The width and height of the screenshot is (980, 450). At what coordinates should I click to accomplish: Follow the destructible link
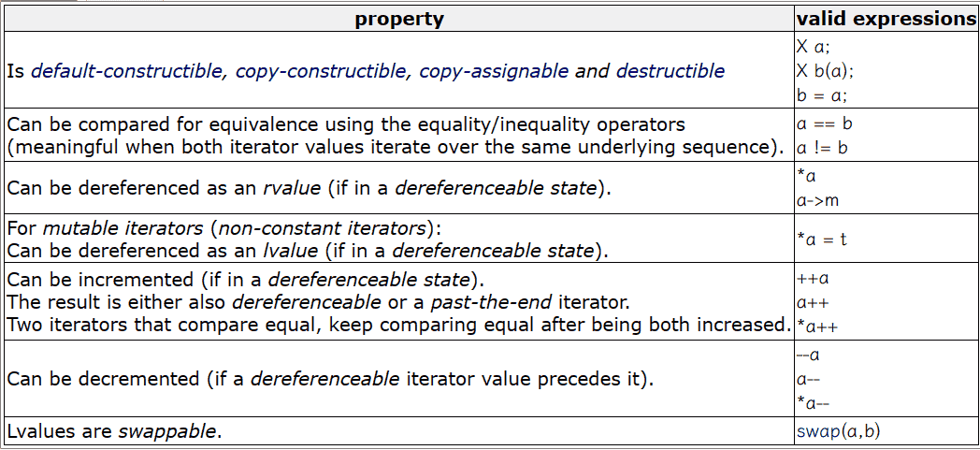[670, 70]
